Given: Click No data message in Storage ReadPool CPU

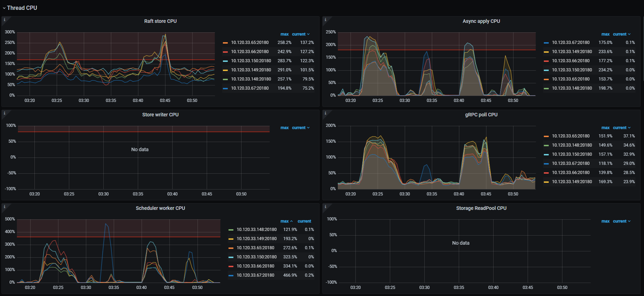Looking at the screenshot, I should tap(461, 243).
